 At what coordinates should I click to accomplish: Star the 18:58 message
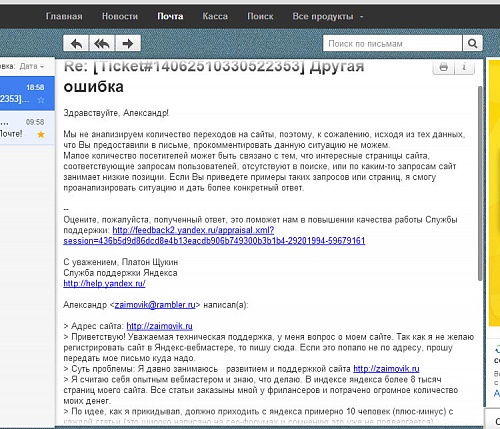41,100
